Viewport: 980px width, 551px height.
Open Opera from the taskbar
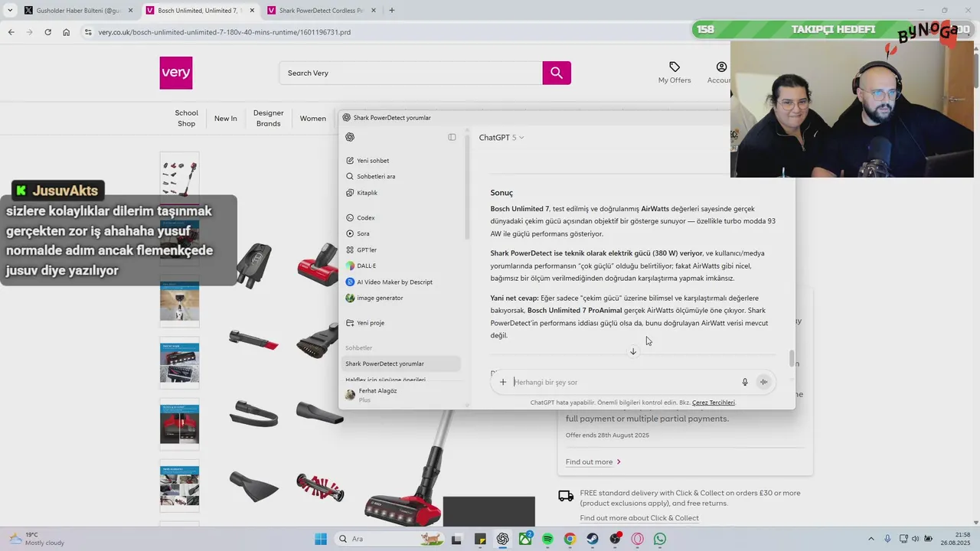(x=638, y=539)
